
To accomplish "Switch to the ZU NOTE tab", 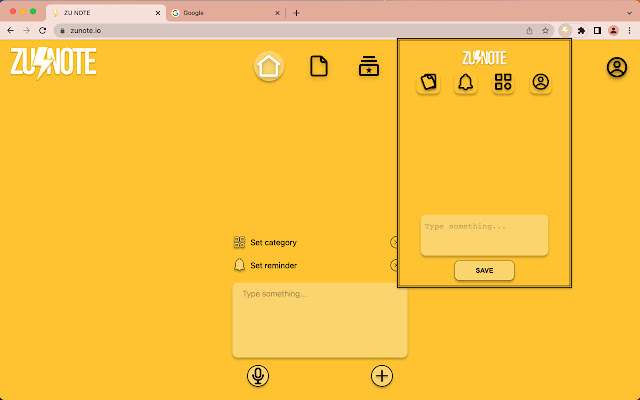I will click(106, 13).
